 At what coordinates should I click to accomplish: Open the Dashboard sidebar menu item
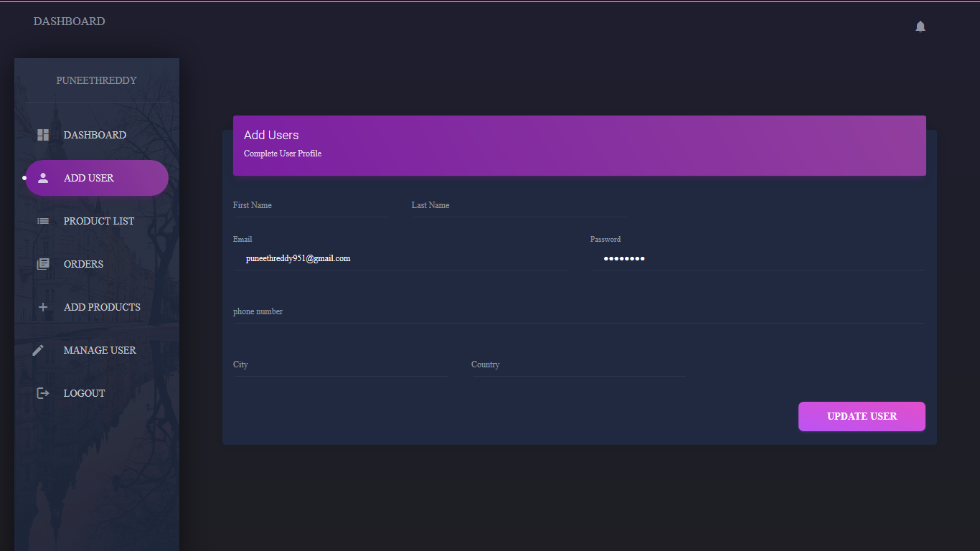97,135
